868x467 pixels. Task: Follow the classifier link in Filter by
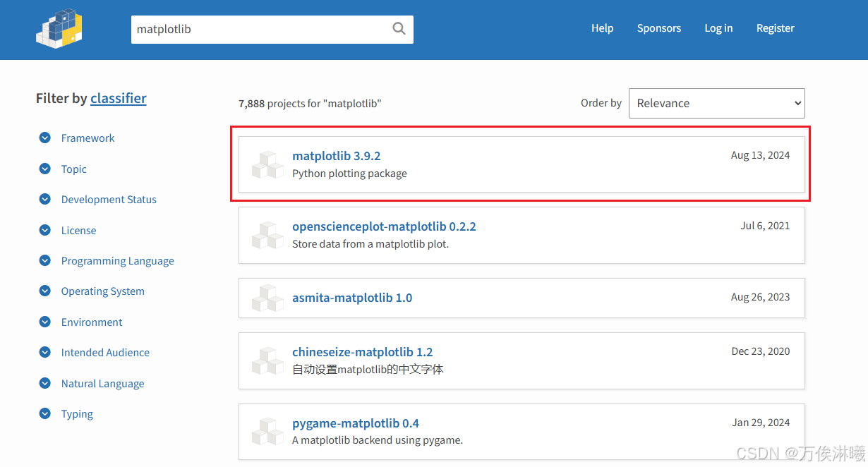tap(119, 98)
